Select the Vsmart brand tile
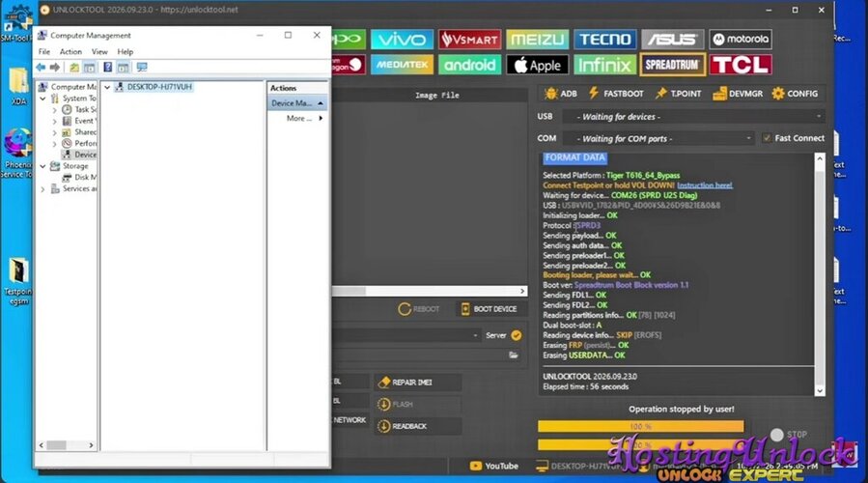The image size is (868, 483). 469,40
